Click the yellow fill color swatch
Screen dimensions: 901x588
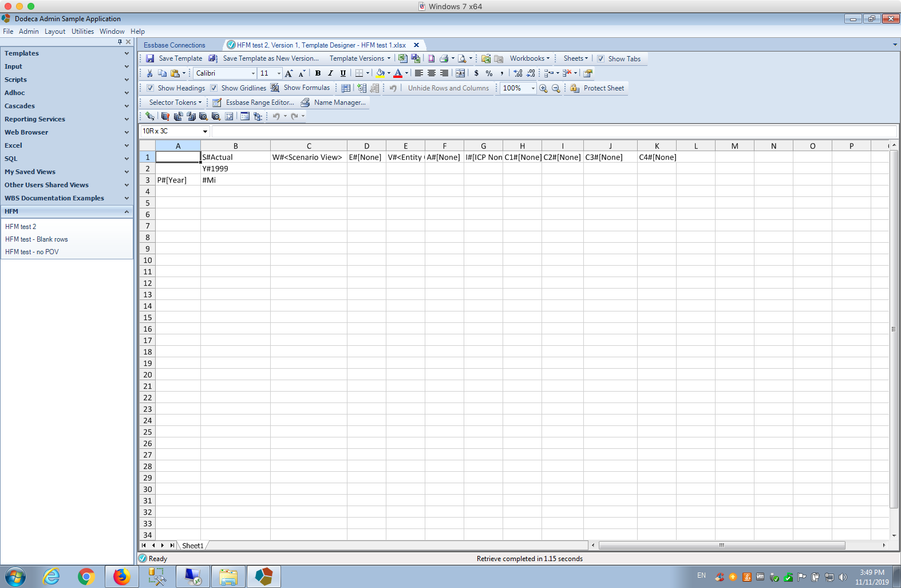(380, 73)
